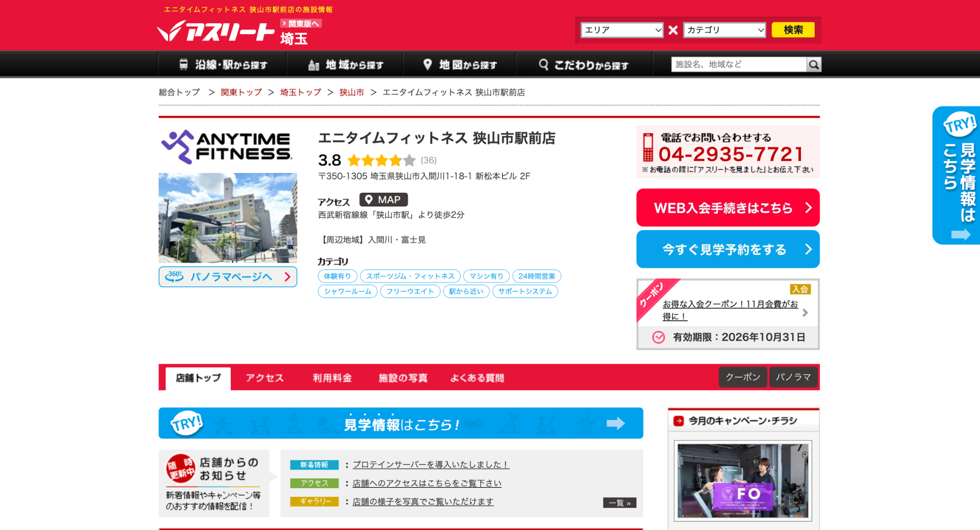Open the お得な入会クーポン coupon link

[730, 310]
